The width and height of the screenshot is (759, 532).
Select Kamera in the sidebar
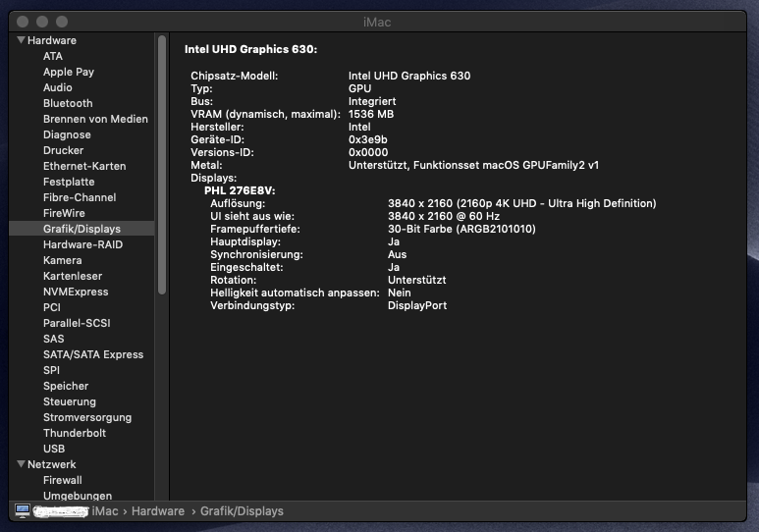[63, 260]
